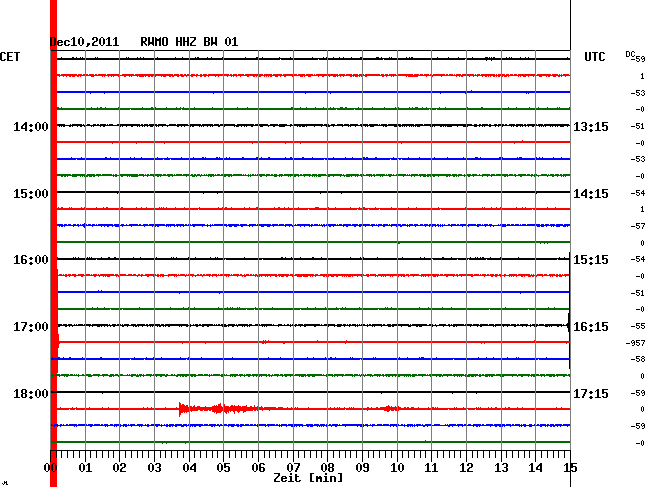Select the 15:00 CET time label
Screen dimensions: 650x494
click(x=31, y=194)
